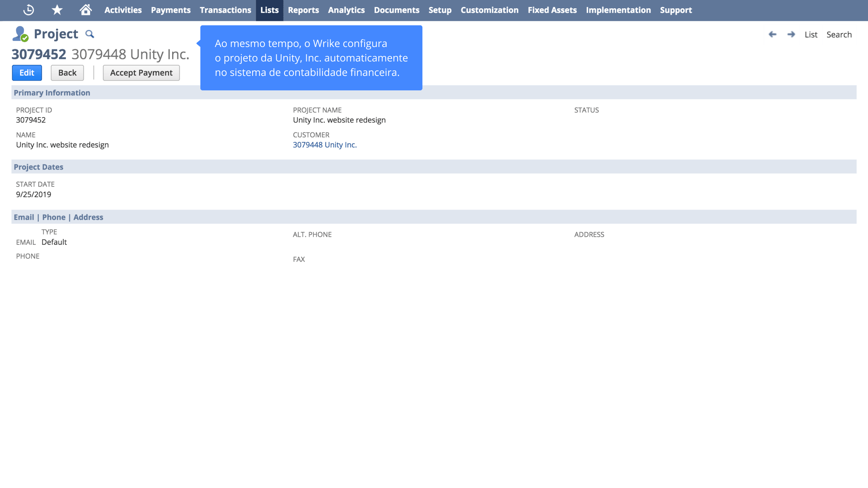Click the ALT. PHONE field label
Screen dimensions: 868x488
[312, 234]
